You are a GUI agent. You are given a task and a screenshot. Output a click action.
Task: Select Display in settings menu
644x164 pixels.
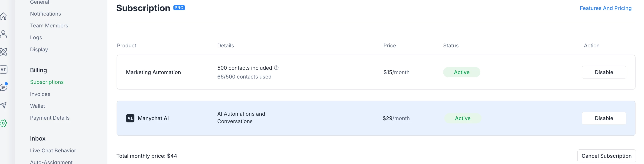point(39,49)
